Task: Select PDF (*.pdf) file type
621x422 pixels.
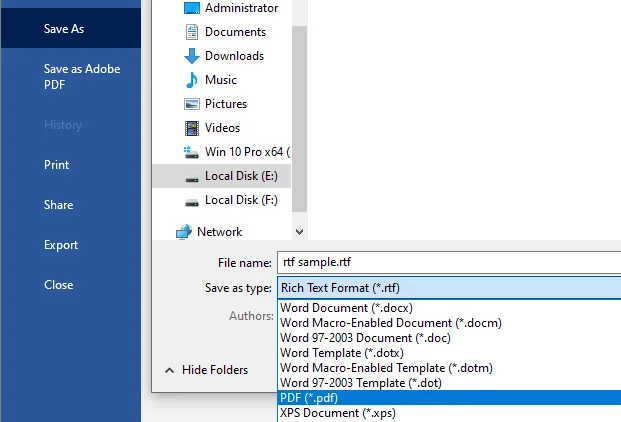Action: (x=449, y=398)
